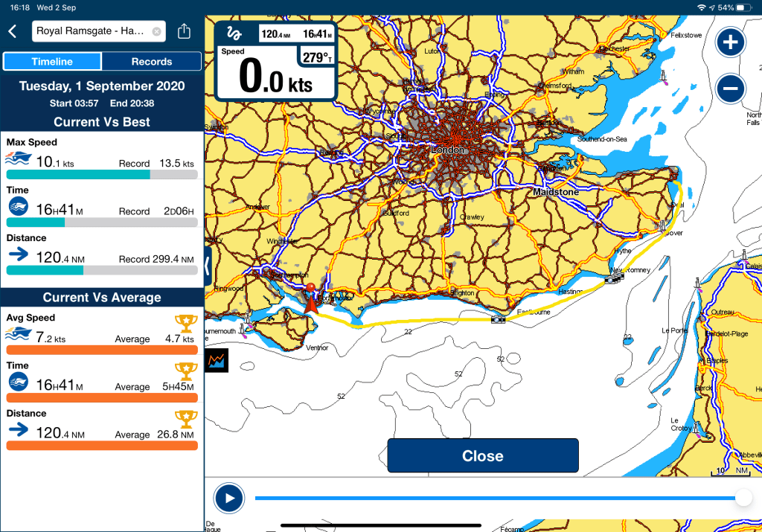The width and height of the screenshot is (762, 532).
Task: Select the Timeline tab
Action: (52, 62)
